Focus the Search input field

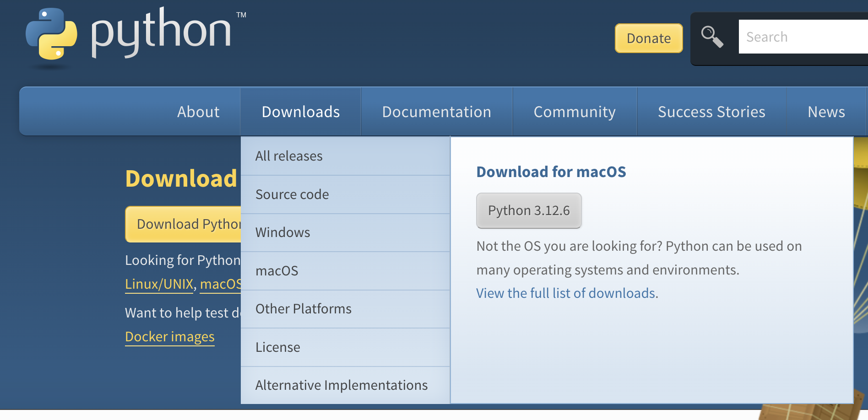coord(803,37)
